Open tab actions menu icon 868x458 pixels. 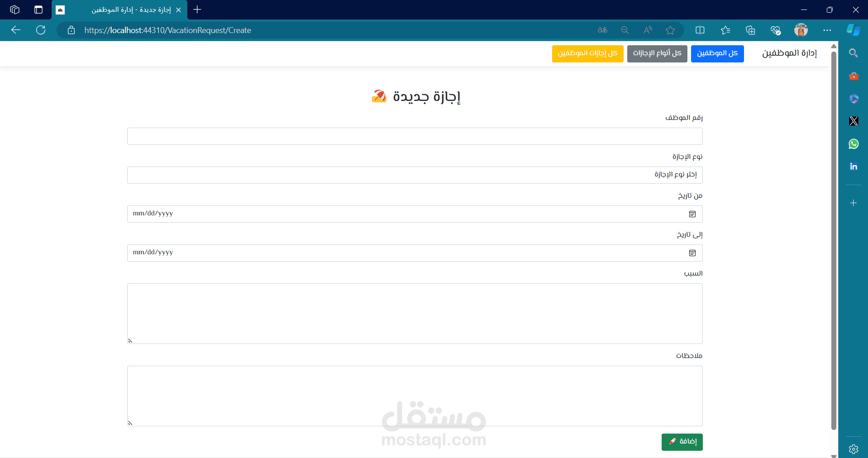click(38, 10)
